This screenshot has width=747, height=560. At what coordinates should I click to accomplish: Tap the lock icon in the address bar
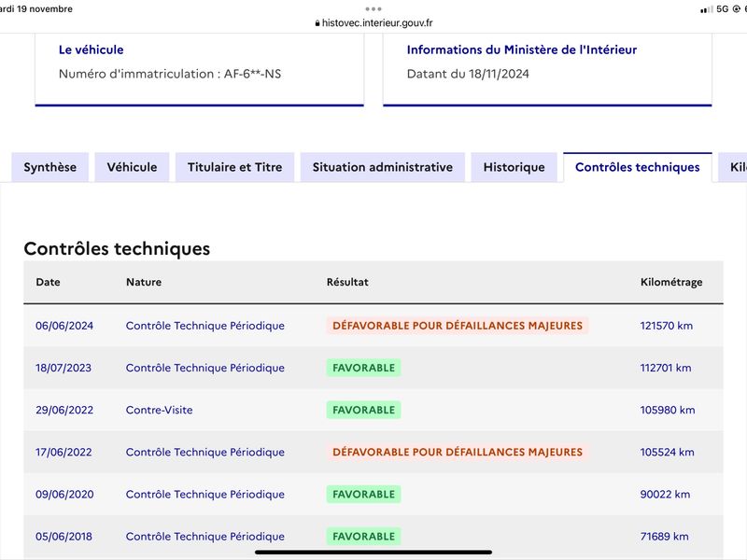click(317, 23)
